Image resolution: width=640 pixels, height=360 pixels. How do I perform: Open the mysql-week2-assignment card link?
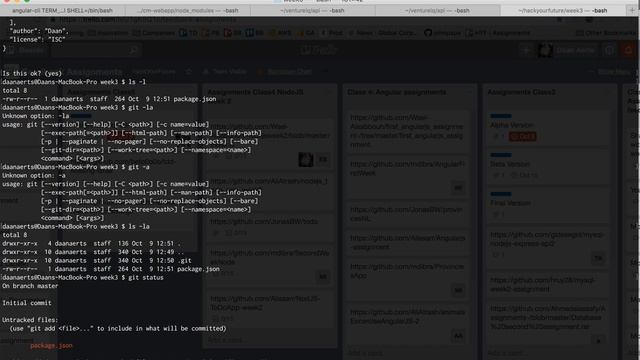tap(543, 284)
